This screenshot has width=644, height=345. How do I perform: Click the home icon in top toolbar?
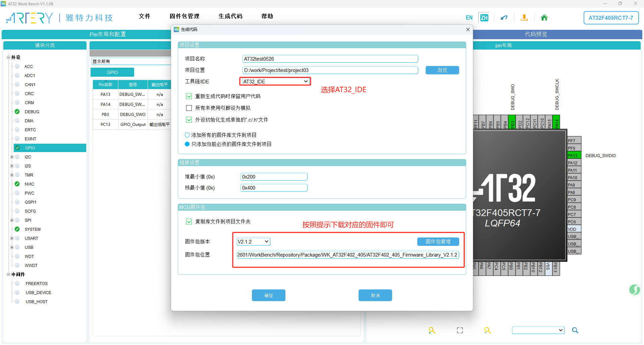click(544, 17)
